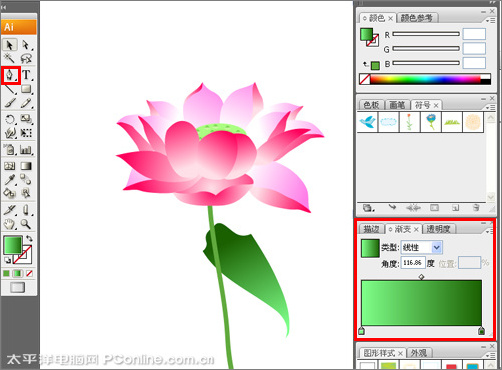Select the Rotate tool
This screenshot has height=370, width=502.
click(x=10, y=119)
